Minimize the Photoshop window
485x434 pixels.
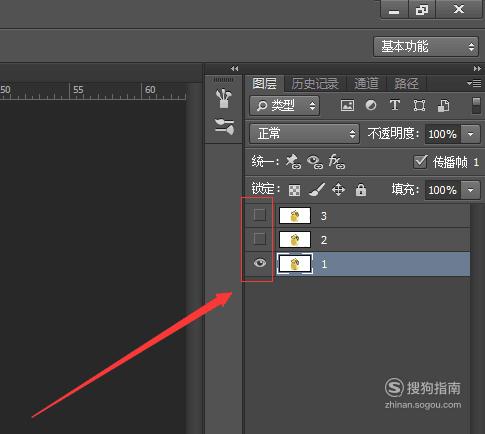pyautogui.click(x=394, y=9)
